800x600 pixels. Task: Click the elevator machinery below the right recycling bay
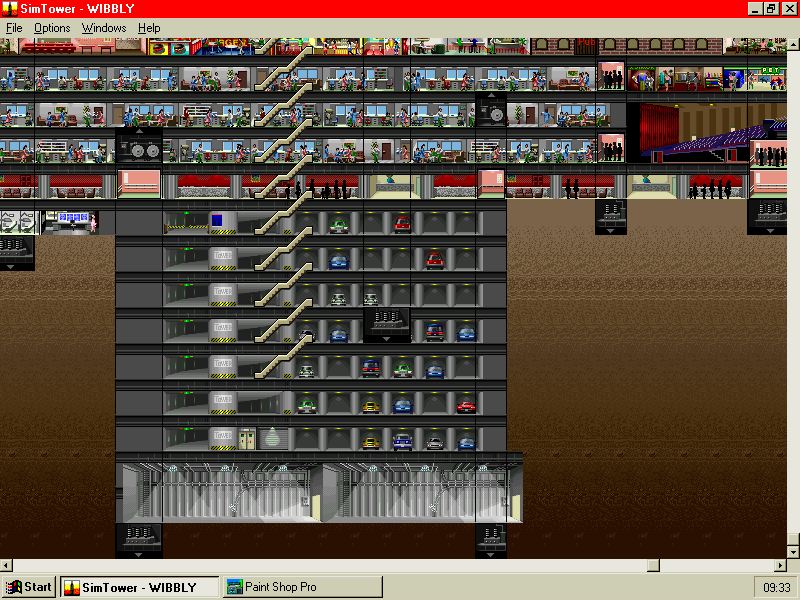[491, 540]
